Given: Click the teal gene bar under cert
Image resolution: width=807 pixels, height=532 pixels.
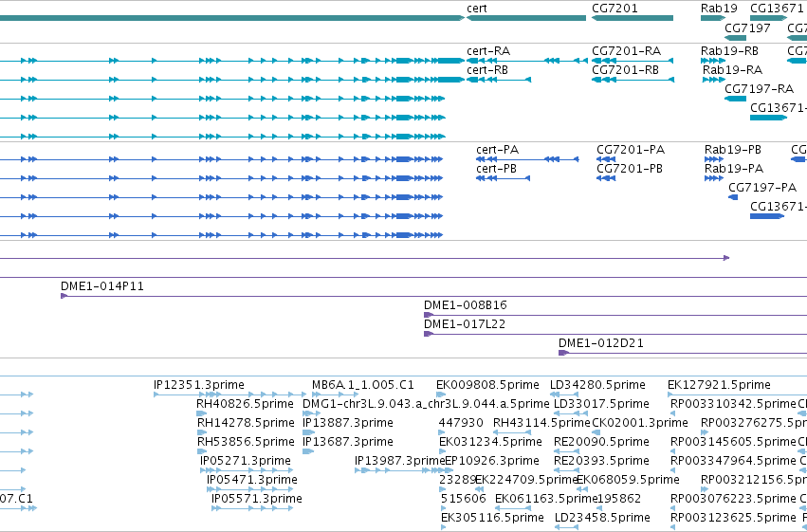Looking at the screenshot, I should point(526,18).
